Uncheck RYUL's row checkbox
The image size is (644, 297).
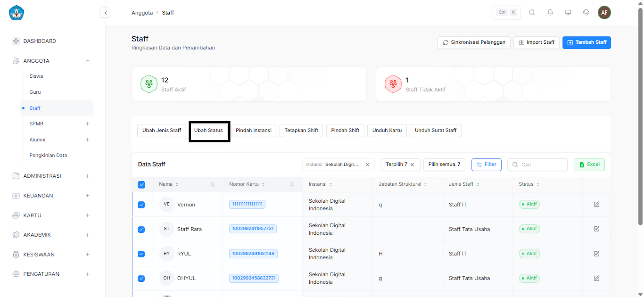(x=141, y=254)
